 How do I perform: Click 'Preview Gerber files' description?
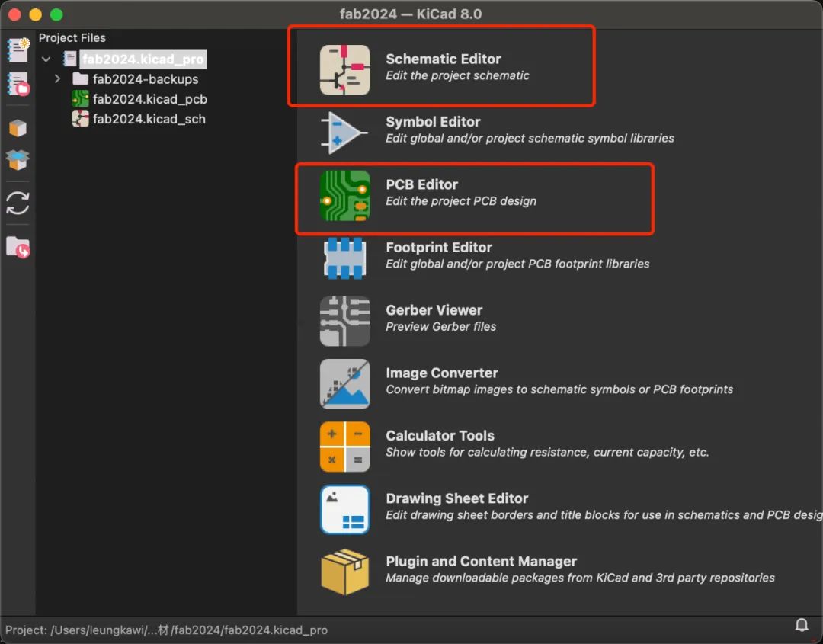[x=441, y=326]
